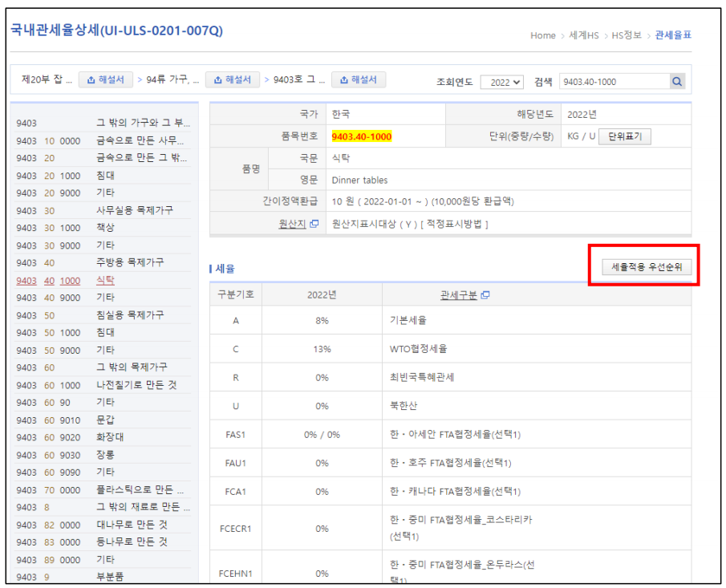Select row 9403 60 1000 나전칠기로 만든 것

103,385
